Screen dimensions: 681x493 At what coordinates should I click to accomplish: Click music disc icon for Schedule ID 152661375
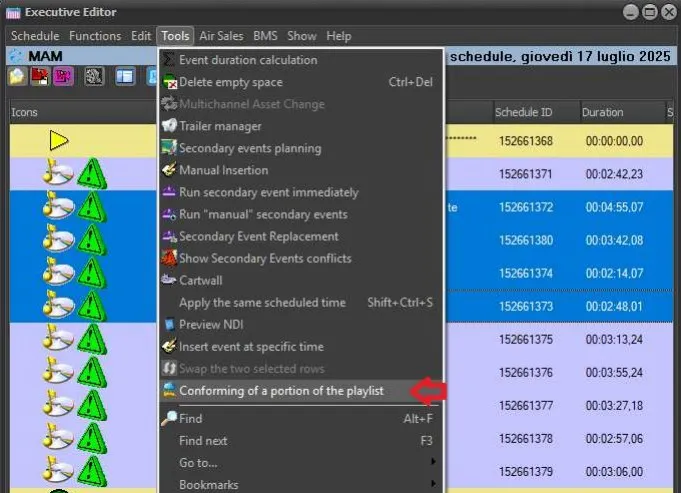click(58, 339)
